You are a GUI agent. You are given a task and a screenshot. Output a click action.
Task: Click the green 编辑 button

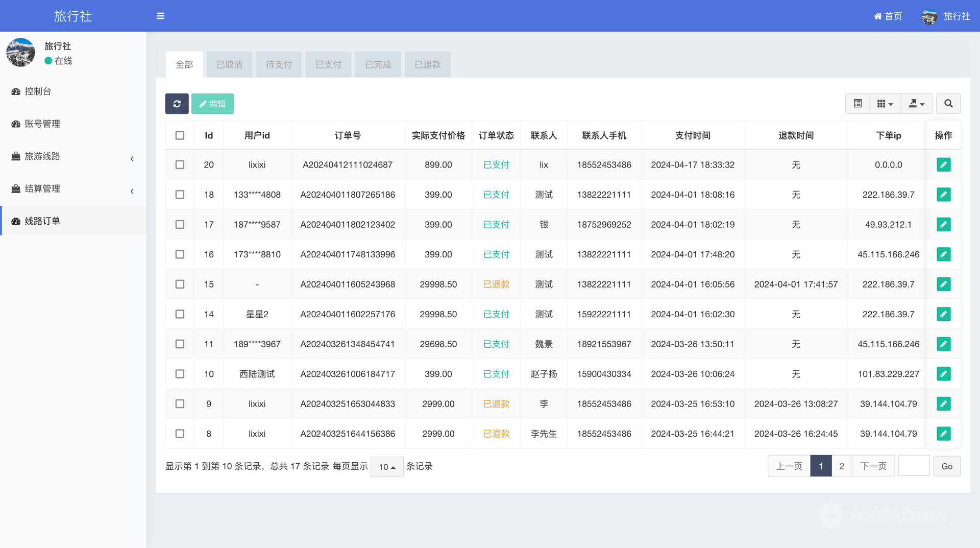pyautogui.click(x=212, y=104)
